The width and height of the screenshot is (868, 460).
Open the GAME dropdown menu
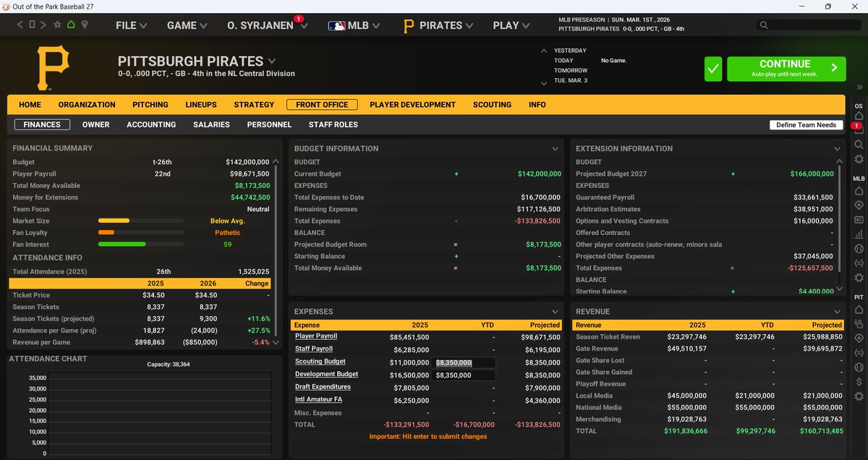click(x=187, y=25)
